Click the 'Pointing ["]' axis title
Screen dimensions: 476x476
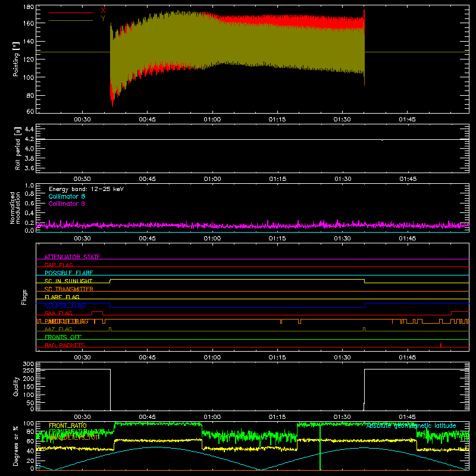pos(16,59)
